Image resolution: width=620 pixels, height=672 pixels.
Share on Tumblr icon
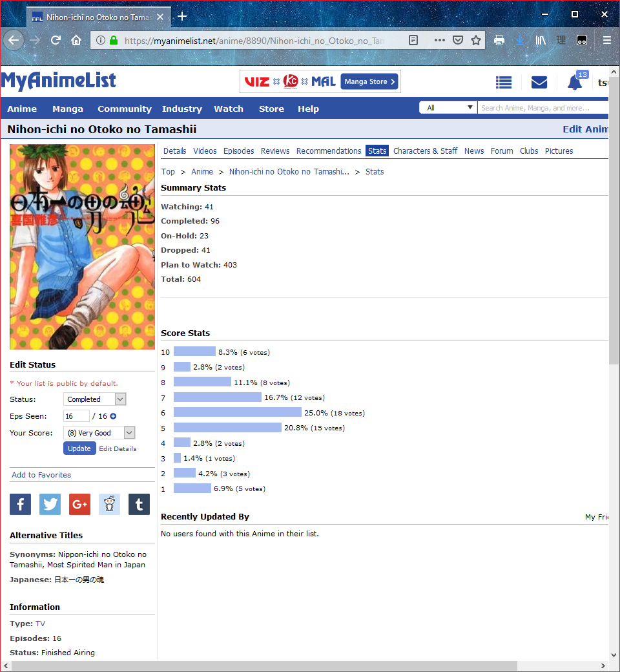pos(139,504)
